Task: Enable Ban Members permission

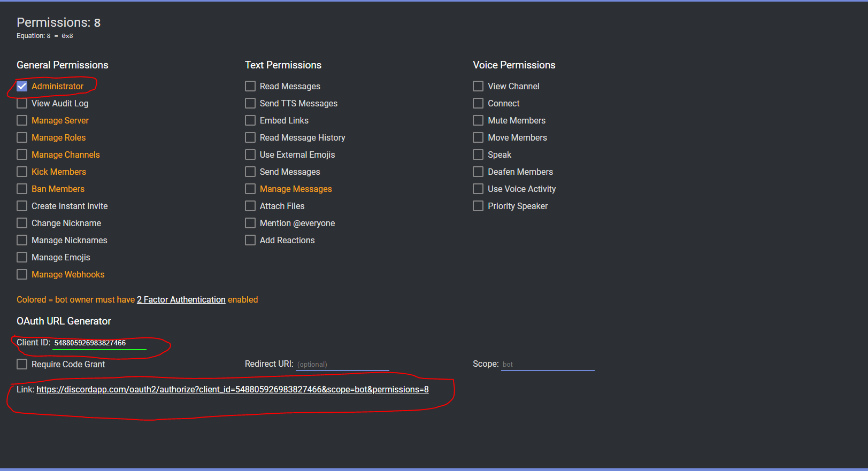Action: click(22, 189)
